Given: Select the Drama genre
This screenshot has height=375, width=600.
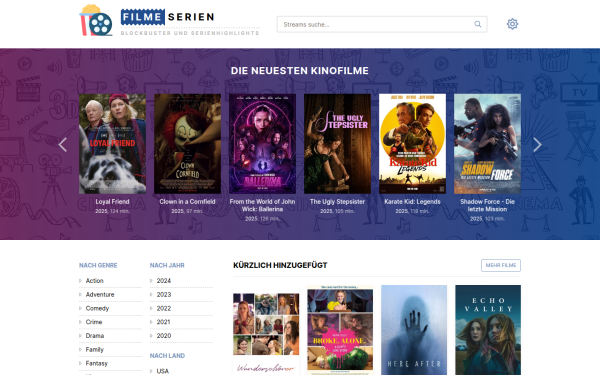Looking at the screenshot, I should click(95, 336).
